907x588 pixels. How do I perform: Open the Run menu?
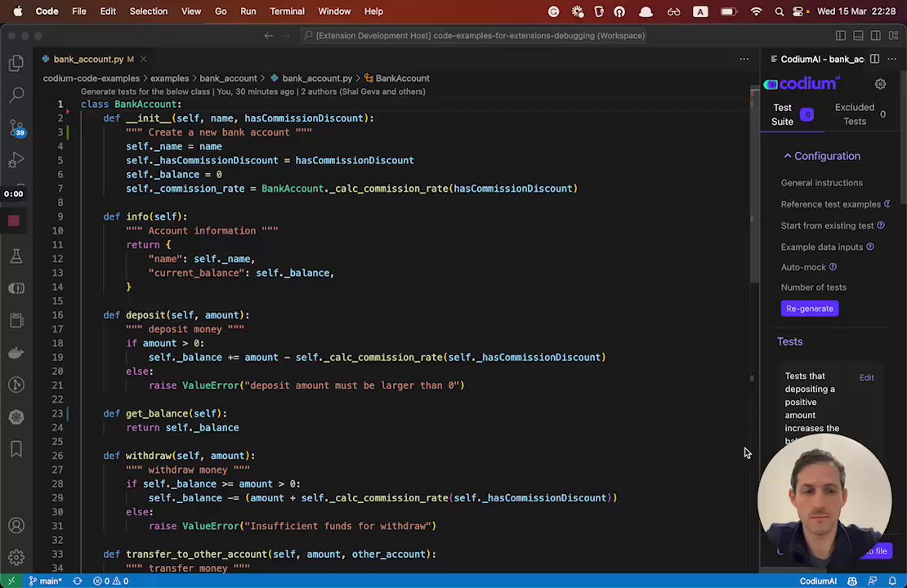[x=248, y=11]
